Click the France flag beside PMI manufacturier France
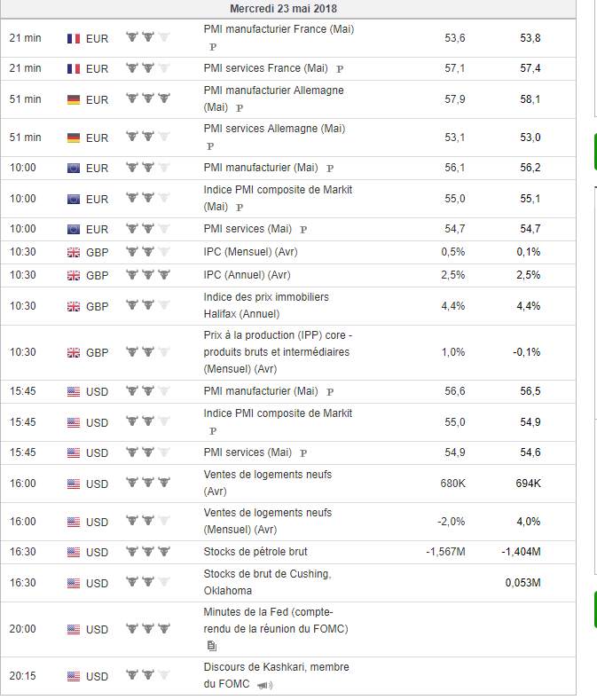The height and width of the screenshot is (700, 597). click(x=74, y=39)
